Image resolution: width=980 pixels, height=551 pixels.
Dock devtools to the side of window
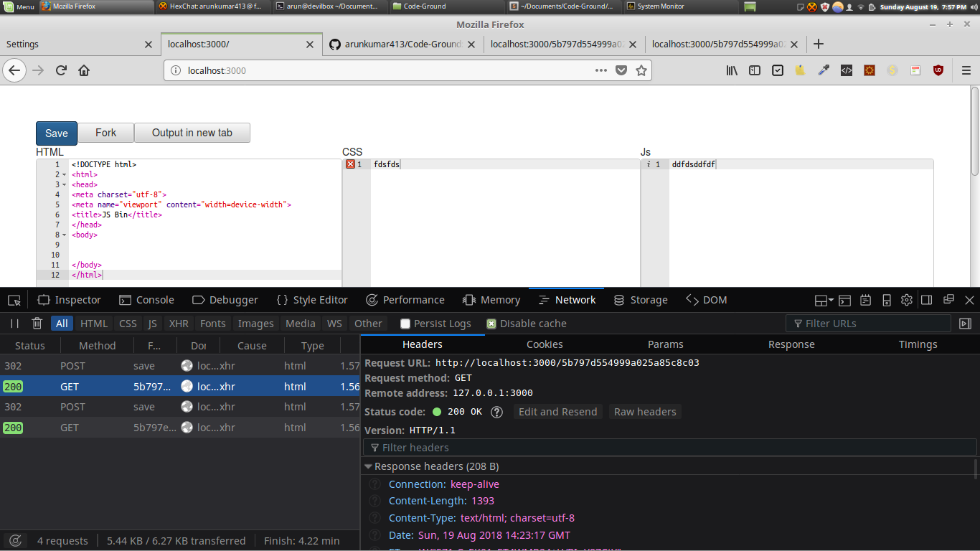(x=927, y=300)
